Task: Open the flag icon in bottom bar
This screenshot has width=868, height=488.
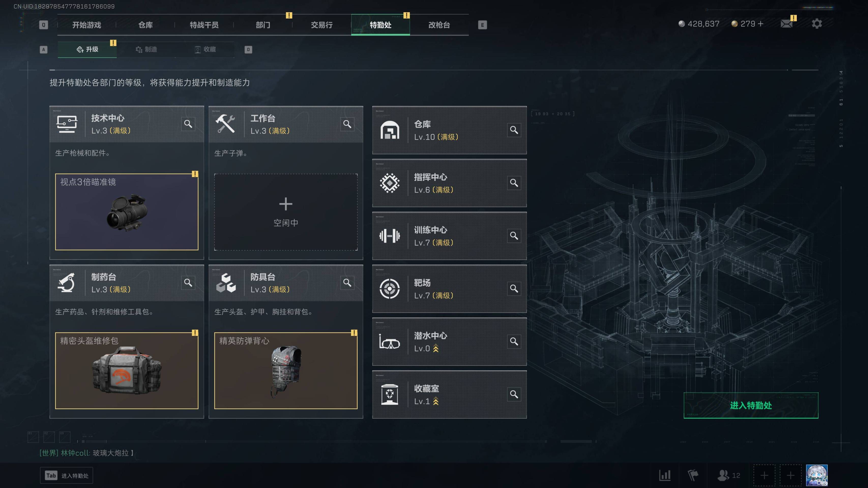Action: tap(693, 475)
